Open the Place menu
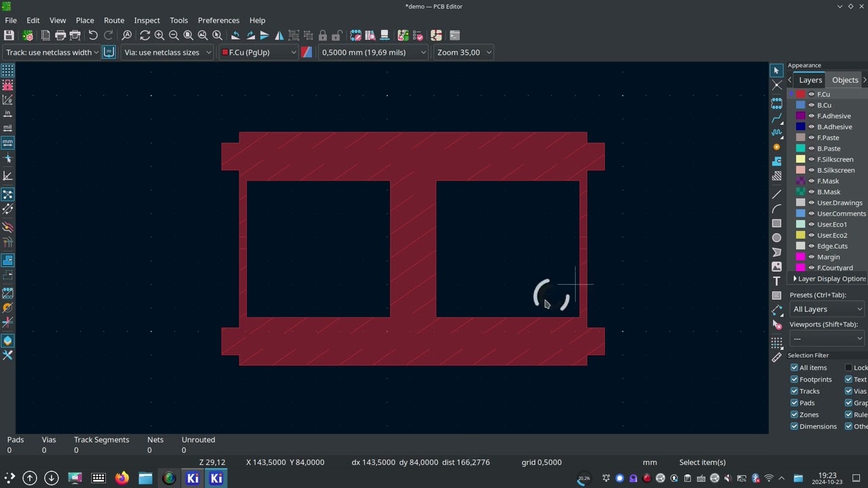Image resolution: width=868 pixels, height=488 pixels. click(x=85, y=20)
